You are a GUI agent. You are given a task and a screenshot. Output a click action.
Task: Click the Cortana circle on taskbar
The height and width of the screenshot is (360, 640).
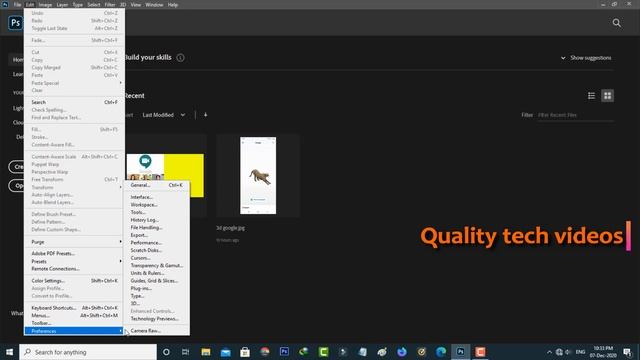tap(166, 352)
